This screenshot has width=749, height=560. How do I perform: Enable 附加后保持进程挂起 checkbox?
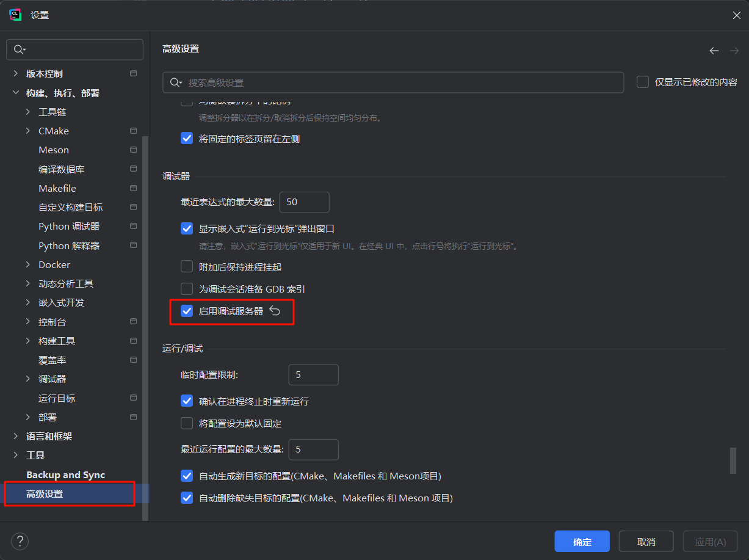coord(187,267)
